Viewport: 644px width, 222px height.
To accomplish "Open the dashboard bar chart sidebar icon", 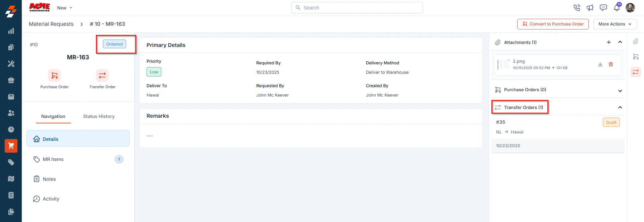I will pyautogui.click(x=11, y=31).
